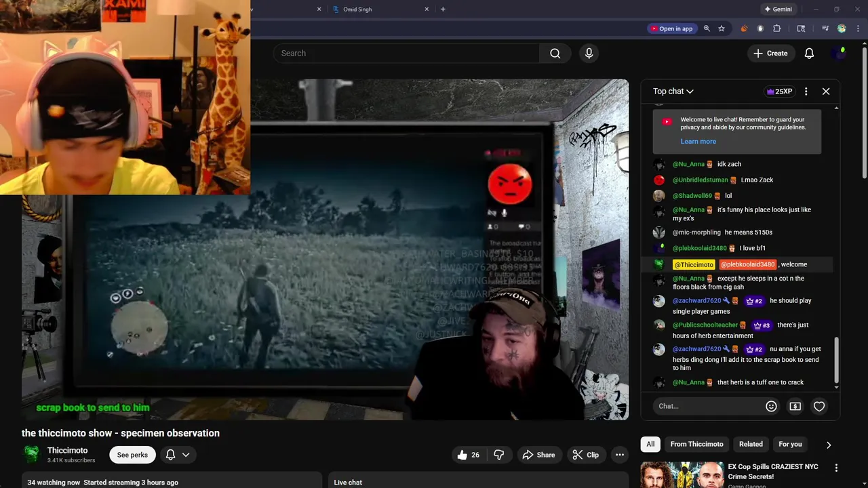Open the tab search icon in toolbar
Screen dimensions: 868x488
(801, 28)
